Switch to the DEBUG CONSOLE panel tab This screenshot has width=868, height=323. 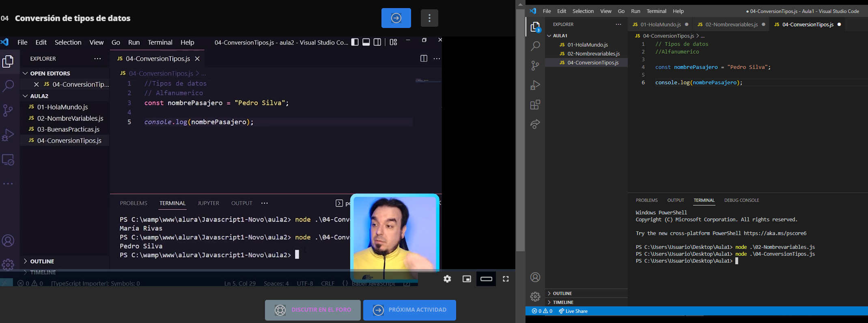pos(741,200)
